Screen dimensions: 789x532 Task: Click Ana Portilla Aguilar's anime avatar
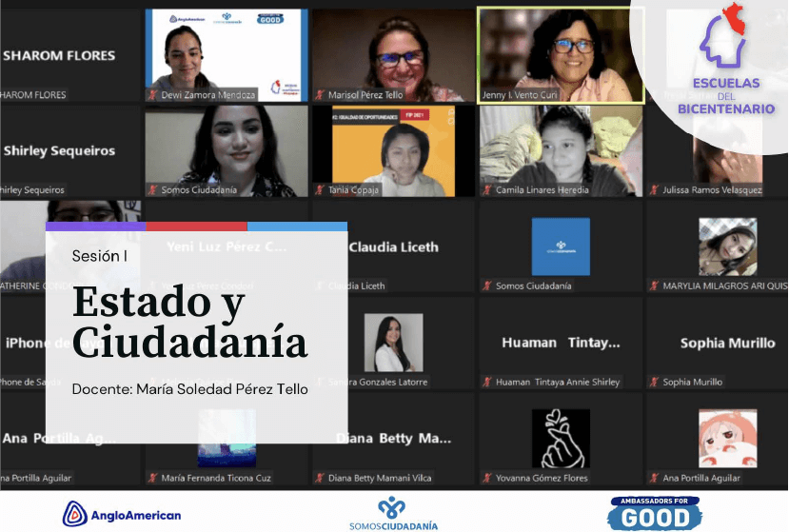(x=727, y=439)
